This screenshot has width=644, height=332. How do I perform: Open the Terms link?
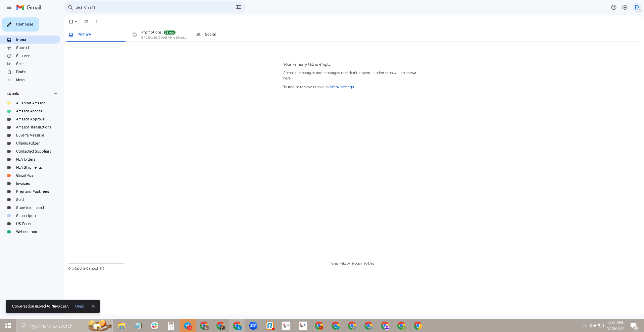(x=334, y=264)
